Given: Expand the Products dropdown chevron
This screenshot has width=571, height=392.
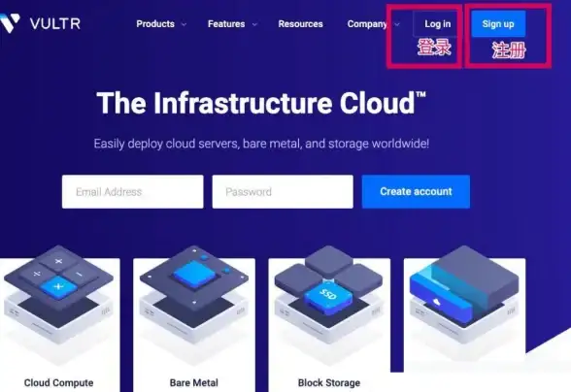Looking at the screenshot, I should (184, 24).
